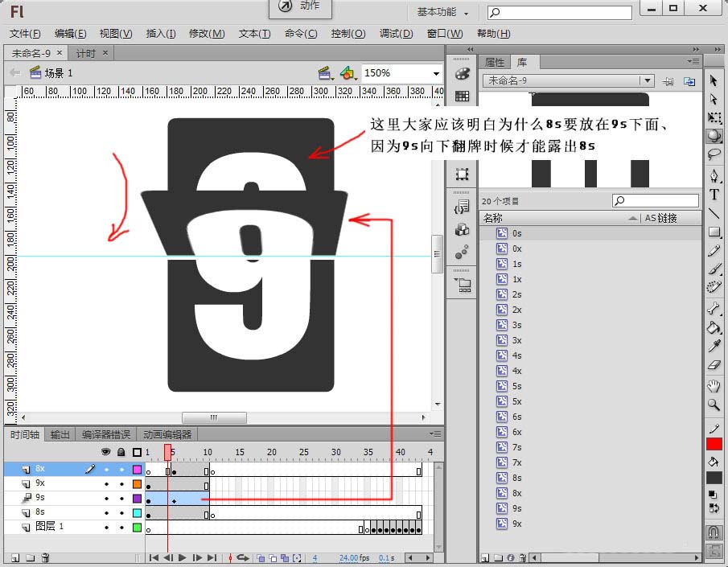This screenshot has height=567, width=728.
Task: Toggle visibility dot for layer 9x
Action: tap(107, 484)
